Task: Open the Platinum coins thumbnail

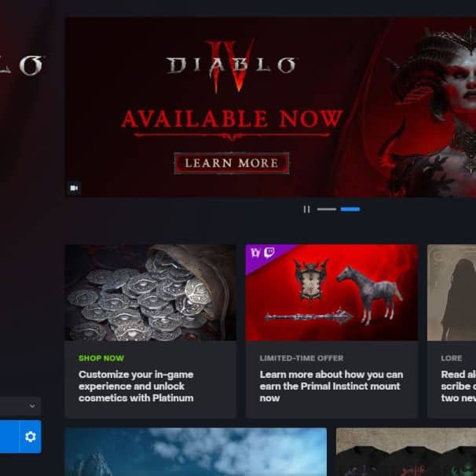Action: pos(151,293)
